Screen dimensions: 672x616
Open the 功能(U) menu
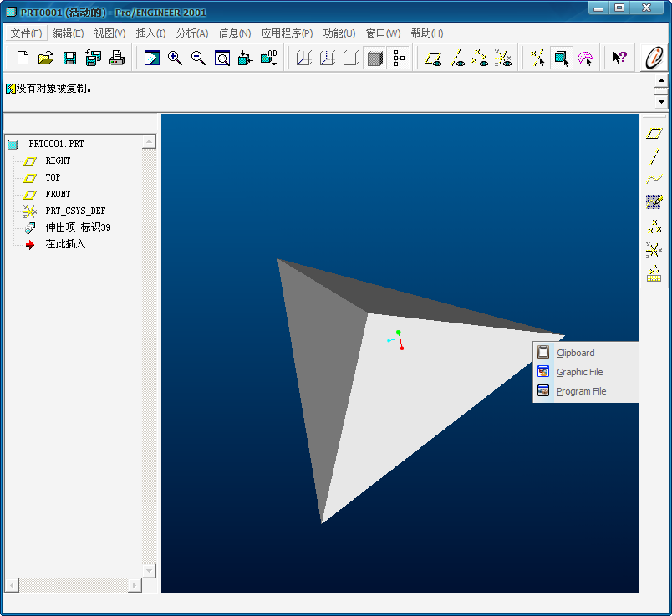(x=339, y=33)
